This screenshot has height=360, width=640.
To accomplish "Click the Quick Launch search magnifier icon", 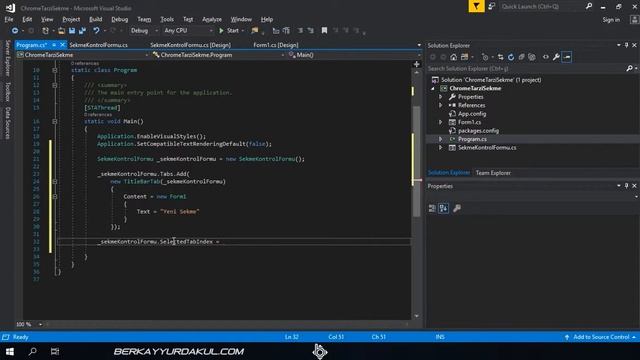I will point(589,6).
